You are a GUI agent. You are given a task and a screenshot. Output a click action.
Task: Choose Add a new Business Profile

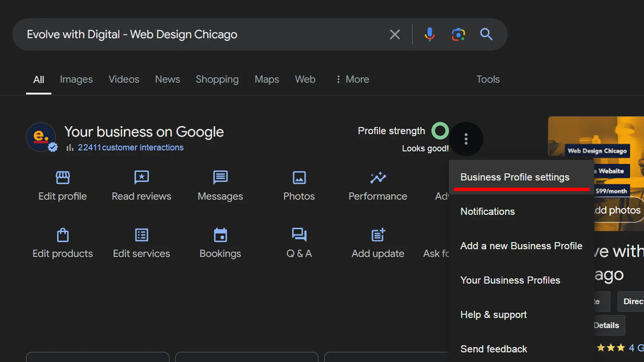pos(522,246)
